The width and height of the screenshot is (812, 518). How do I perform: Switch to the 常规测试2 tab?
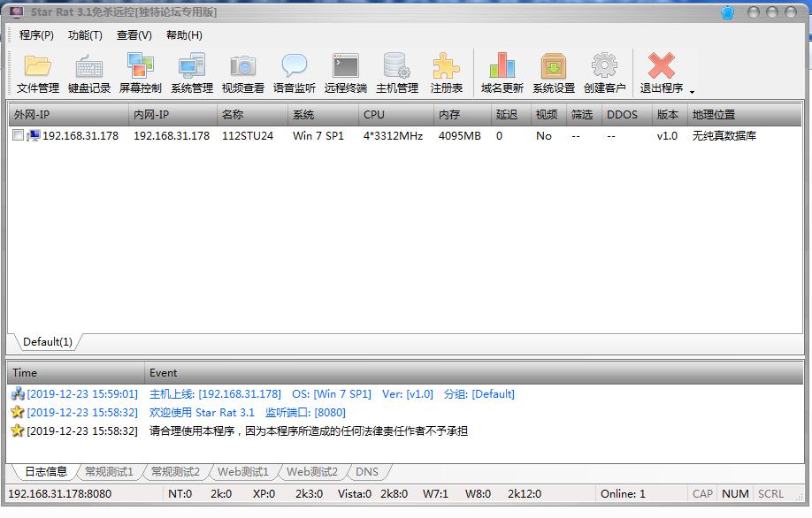(175, 472)
